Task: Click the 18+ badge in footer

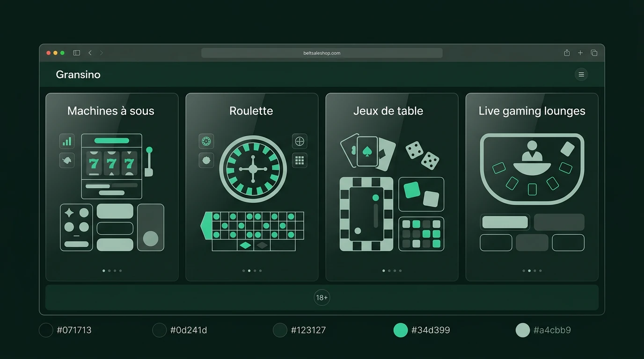Action: [322, 298]
